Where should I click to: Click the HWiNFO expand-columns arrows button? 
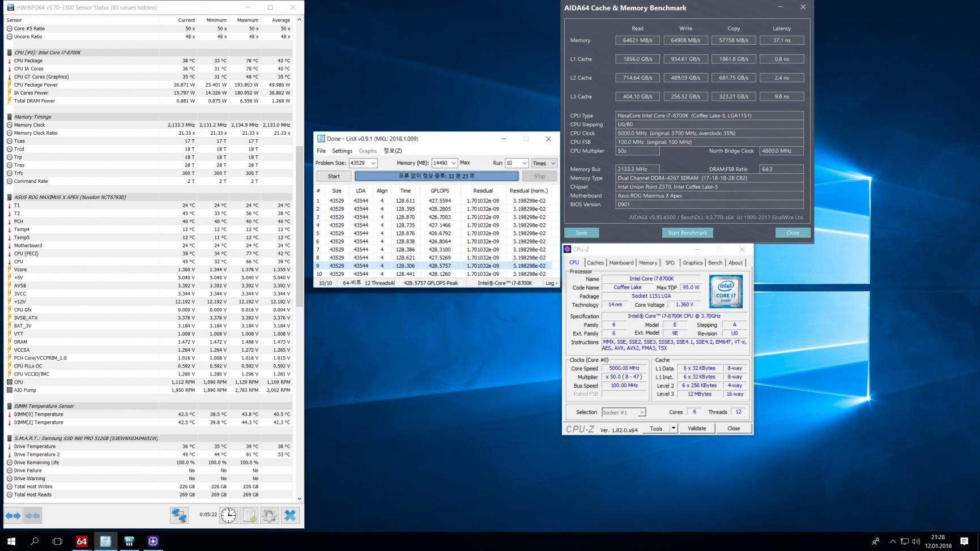click(13, 515)
